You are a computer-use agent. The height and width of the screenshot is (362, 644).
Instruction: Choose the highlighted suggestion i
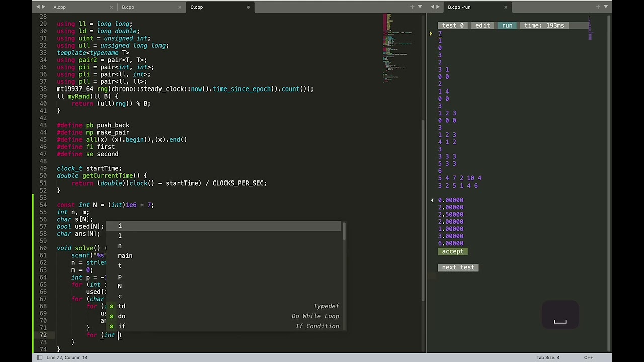point(223,226)
